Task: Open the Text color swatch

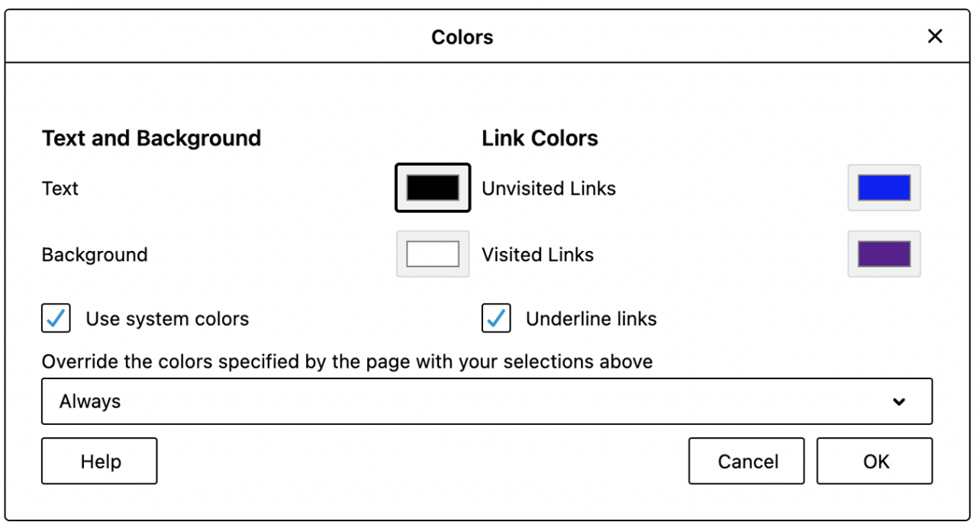Action: 432,188
